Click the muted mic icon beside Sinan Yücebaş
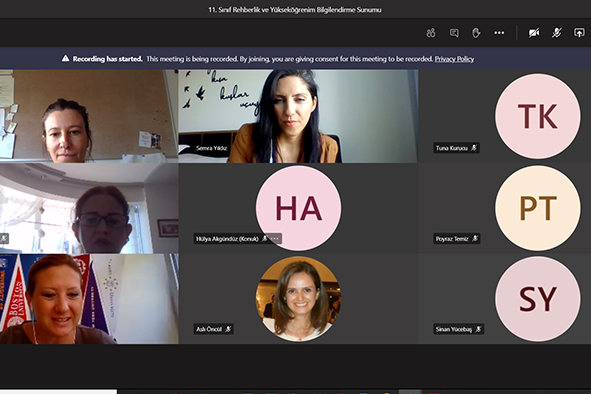This screenshot has width=591, height=394. coord(478,329)
